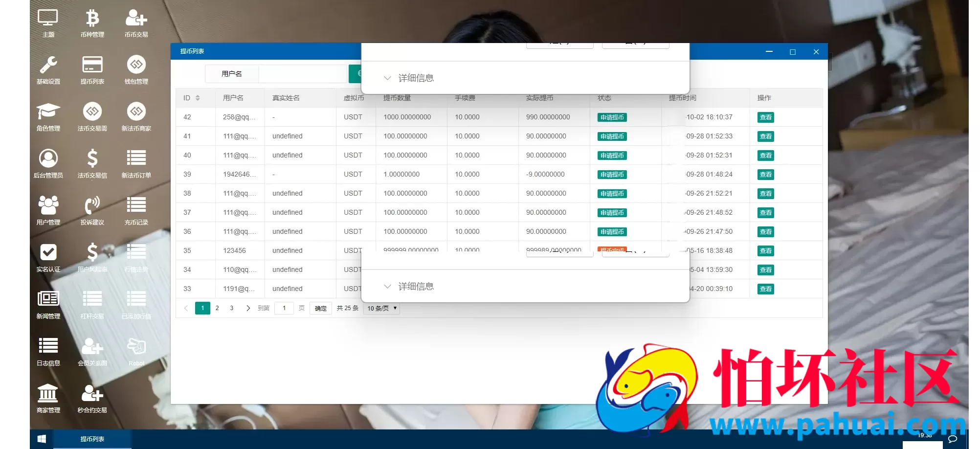Image resolution: width=980 pixels, height=449 pixels.
Task: Open the 钱包管理 desktop icon
Action: (136, 70)
